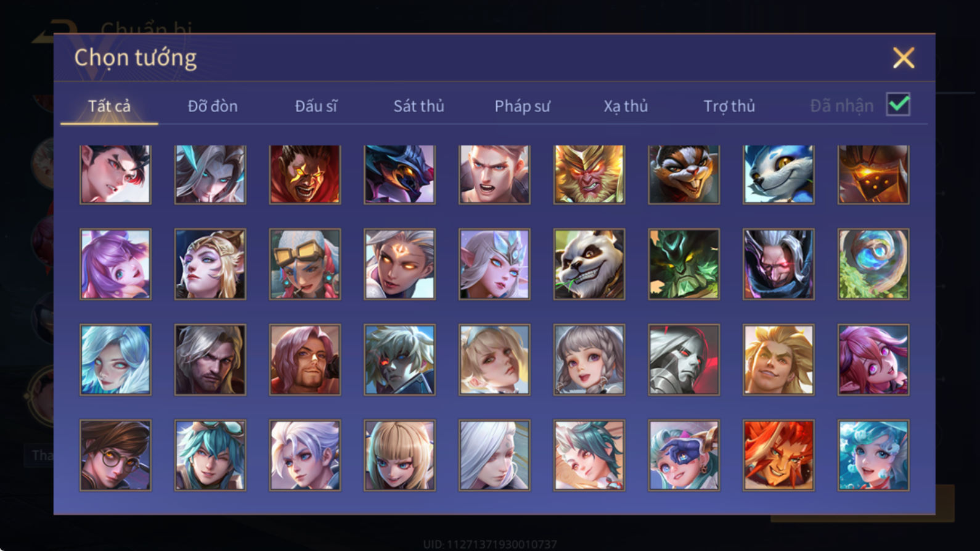
Task: Open the Đấu sĩ category tab
Action: 316,106
